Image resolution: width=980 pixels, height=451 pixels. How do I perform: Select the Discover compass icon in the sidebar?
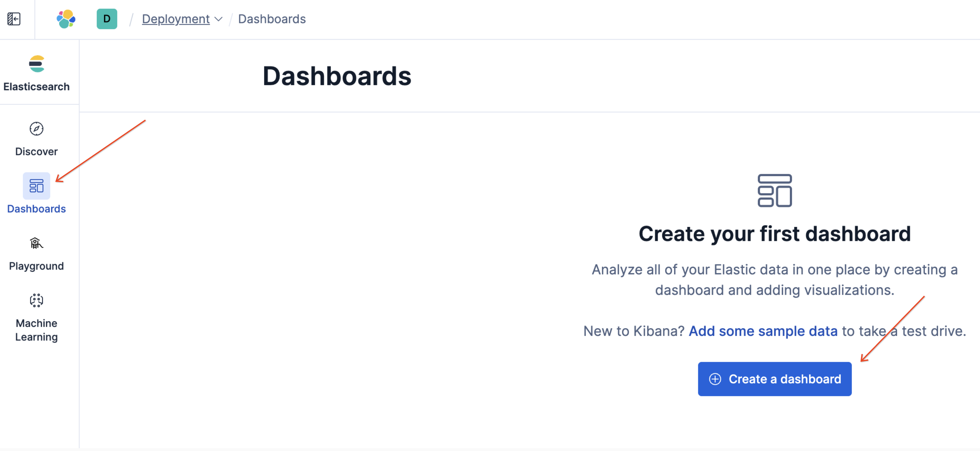[36, 129]
